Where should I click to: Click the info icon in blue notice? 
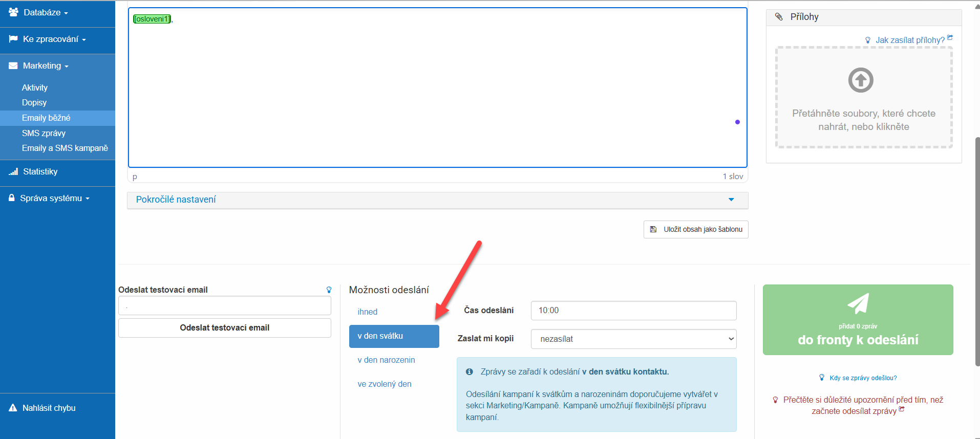pyautogui.click(x=469, y=372)
